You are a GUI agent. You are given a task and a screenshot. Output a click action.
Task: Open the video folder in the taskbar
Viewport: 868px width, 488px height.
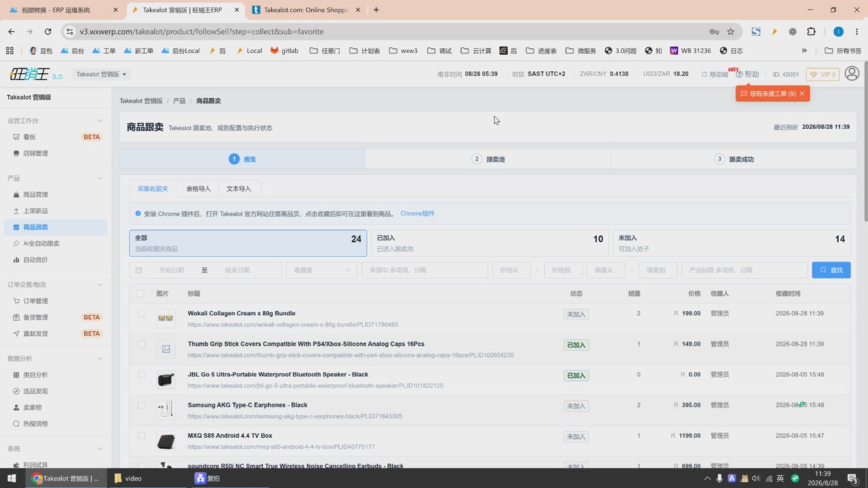coord(128,478)
